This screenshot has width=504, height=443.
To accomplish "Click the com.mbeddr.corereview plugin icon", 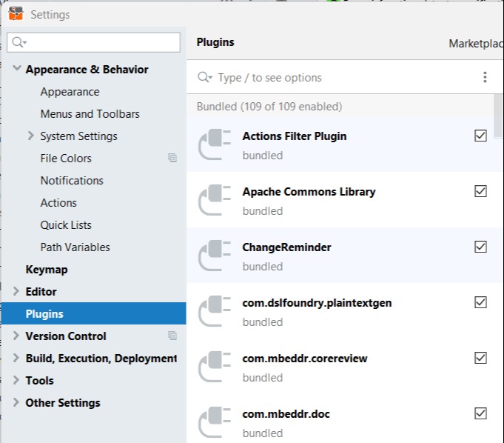I will tap(215, 367).
